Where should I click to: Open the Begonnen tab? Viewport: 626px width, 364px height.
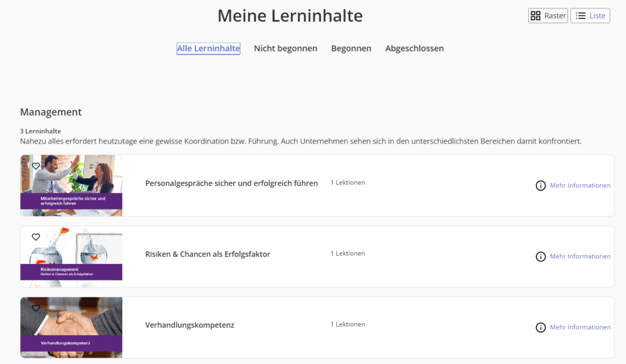point(351,48)
